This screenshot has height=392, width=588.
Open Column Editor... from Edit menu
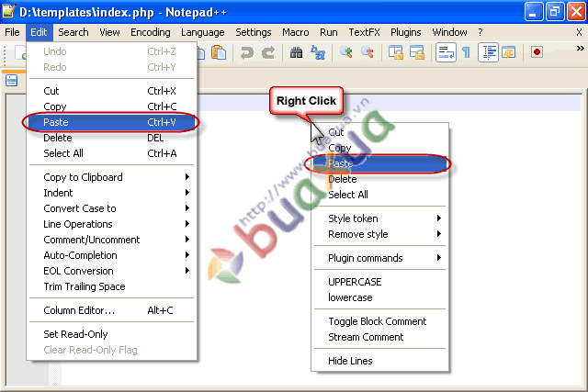(112, 310)
